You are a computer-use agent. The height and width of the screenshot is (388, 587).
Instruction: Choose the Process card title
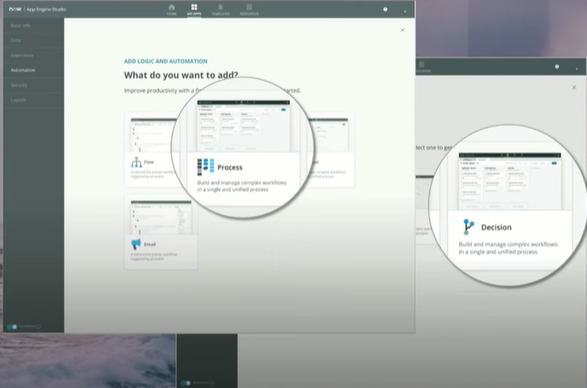(230, 167)
